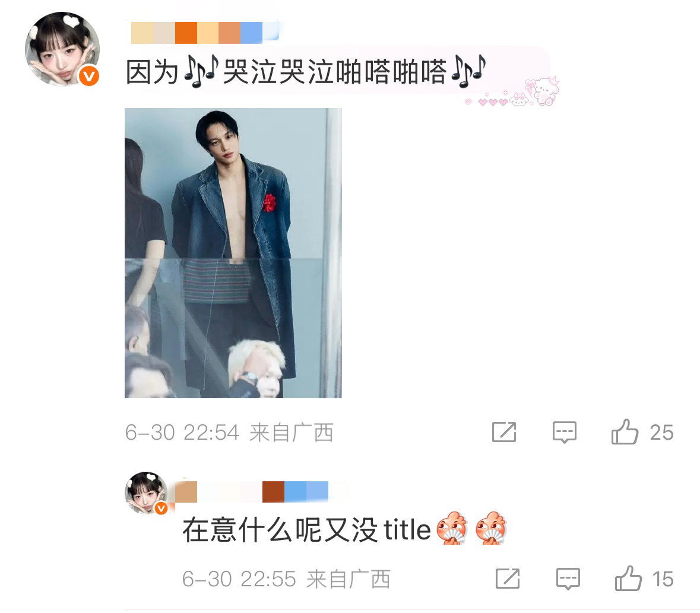This screenshot has width=700, height=613.
Task: Like the first comment with 25 likes
Action: [x=625, y=432]
